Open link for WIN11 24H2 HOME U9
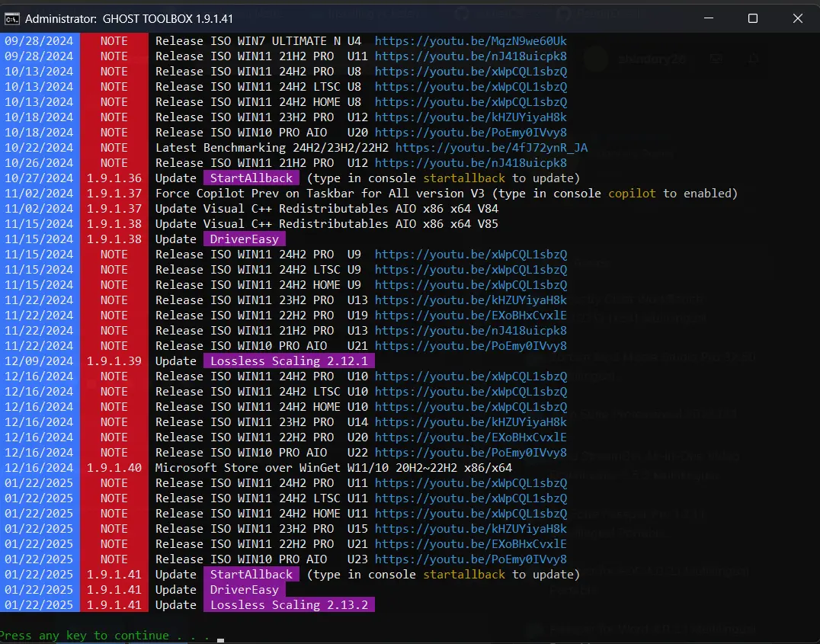820x644 pixels. click(x=471, y=284)
